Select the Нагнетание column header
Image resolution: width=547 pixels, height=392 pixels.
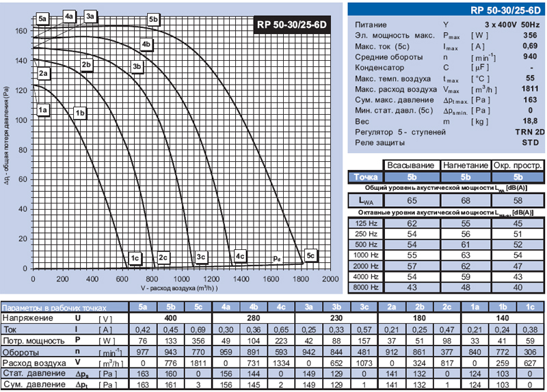[464, 165]
